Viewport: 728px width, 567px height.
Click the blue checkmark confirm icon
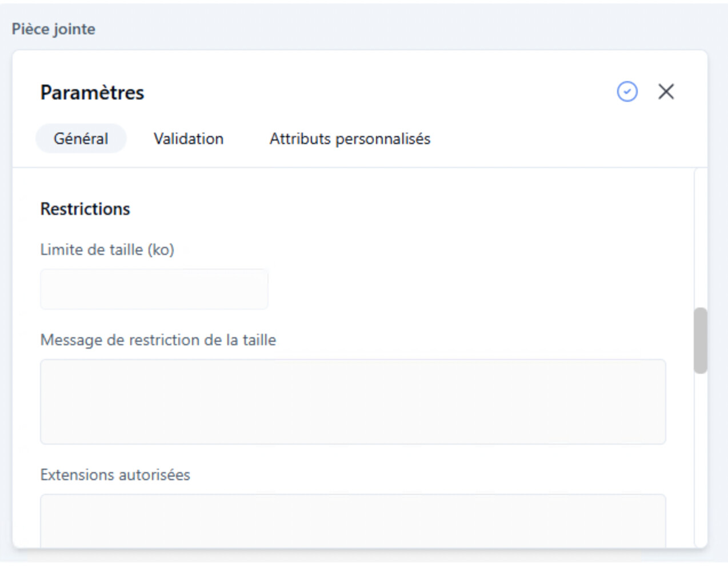point(627,91)
